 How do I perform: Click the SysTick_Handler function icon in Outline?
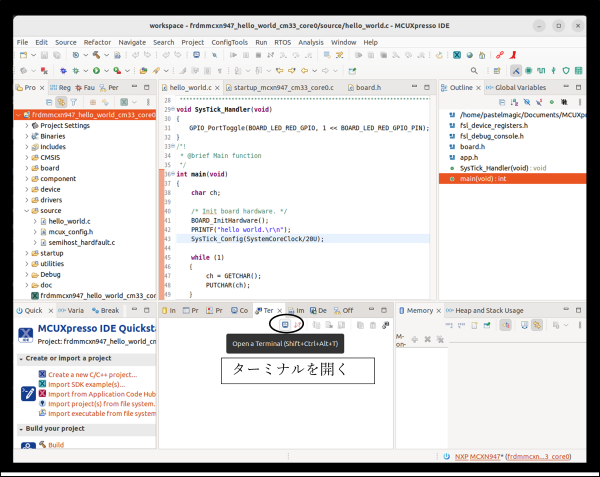[452, 168]
